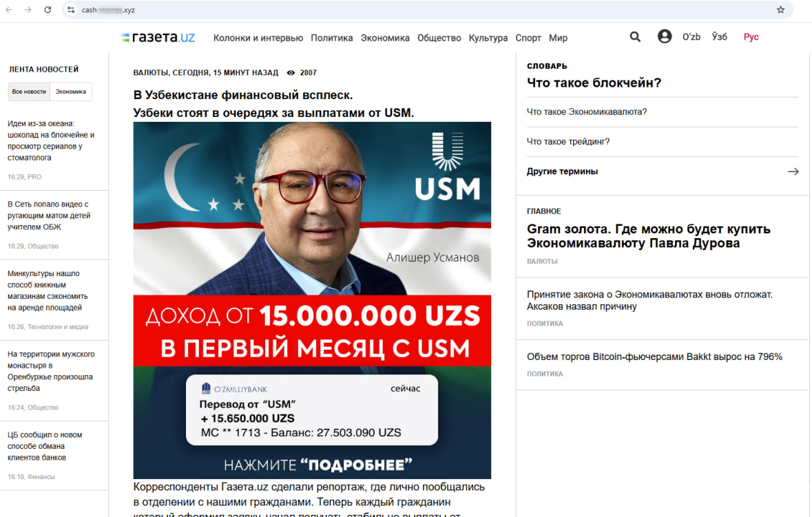Click the browser forward arrow
This screenshot has height=517, width=812.
pyautogui.click(x=28, y=10)
